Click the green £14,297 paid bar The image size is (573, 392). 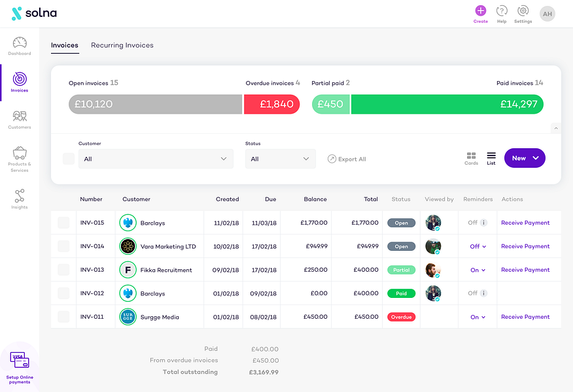(x=447, y=105)
